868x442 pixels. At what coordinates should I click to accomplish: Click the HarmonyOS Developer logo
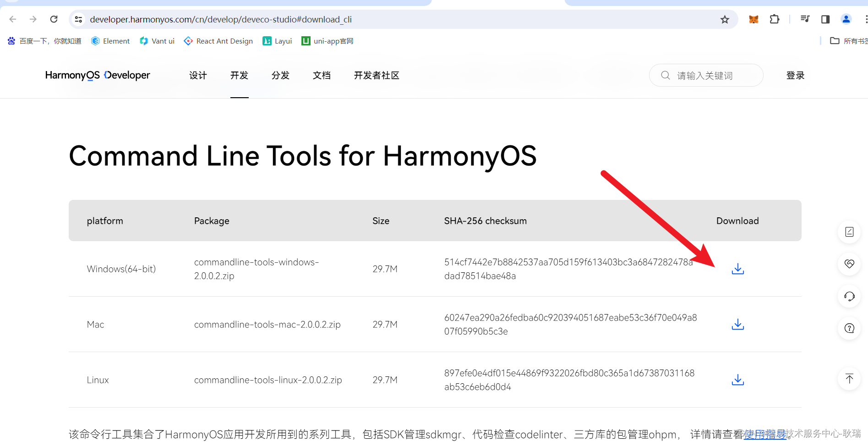tap(98, 75)
